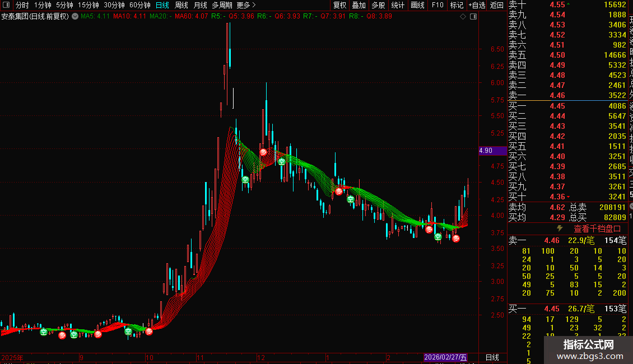Click the 2026/02/27/五 date marker on the time axis
The height and width of the screenshot is (364, 633).
pos(445,357)
